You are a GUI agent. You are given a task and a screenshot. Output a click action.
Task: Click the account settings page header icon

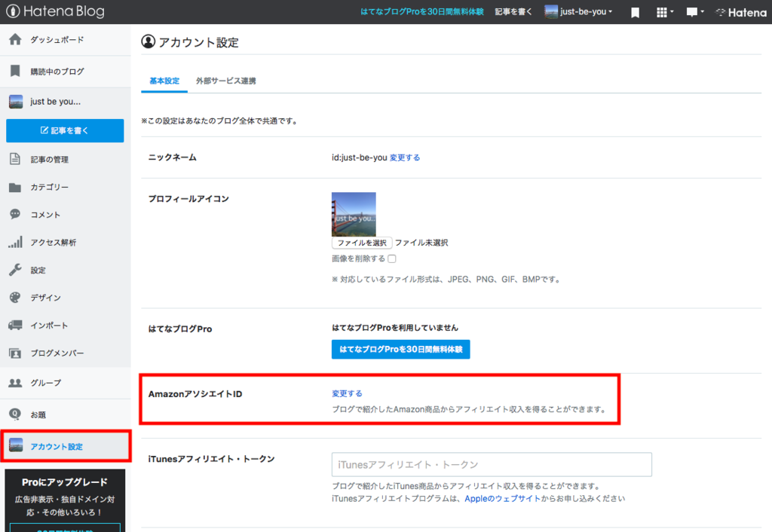pyautogui.click(x=149, y=42)
